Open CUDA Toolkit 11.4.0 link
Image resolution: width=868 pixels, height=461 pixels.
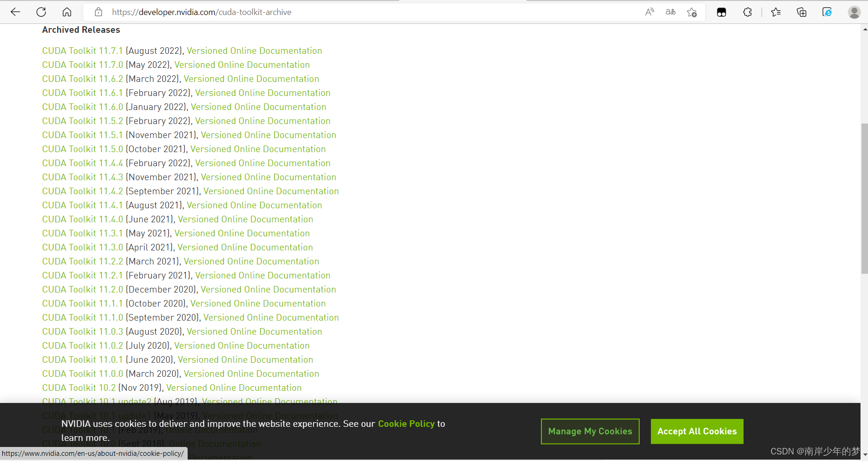82,219
